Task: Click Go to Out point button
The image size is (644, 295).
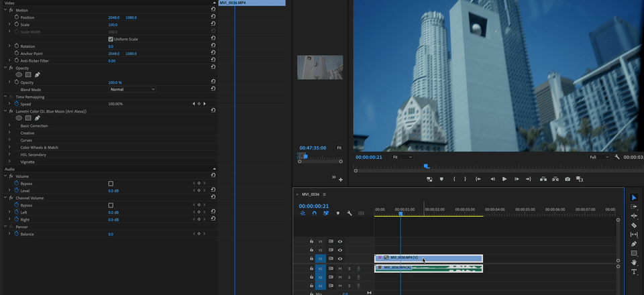Action: [529, 179]
